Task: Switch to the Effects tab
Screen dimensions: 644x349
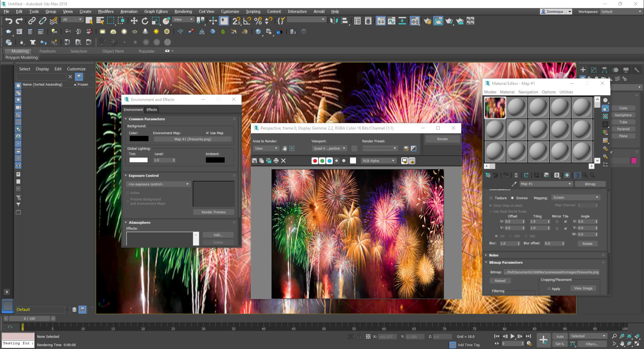Action: (x=152, y=110)
